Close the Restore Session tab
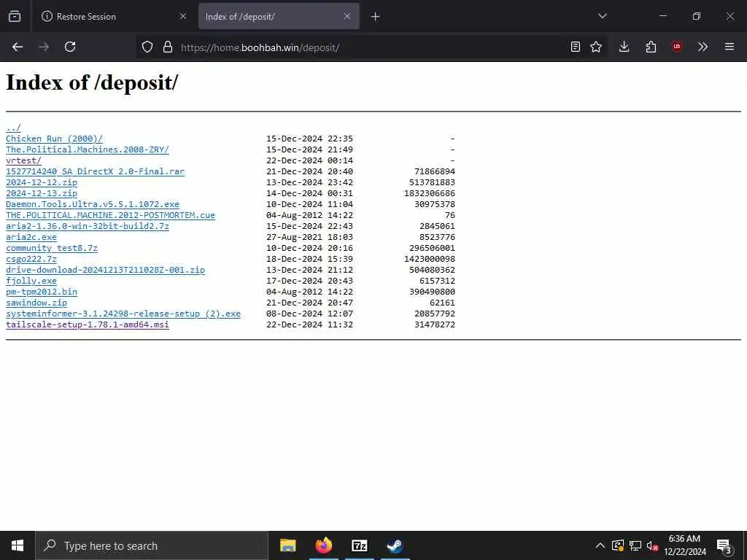Screen dimensions: 747x560 tap(183, 16)
